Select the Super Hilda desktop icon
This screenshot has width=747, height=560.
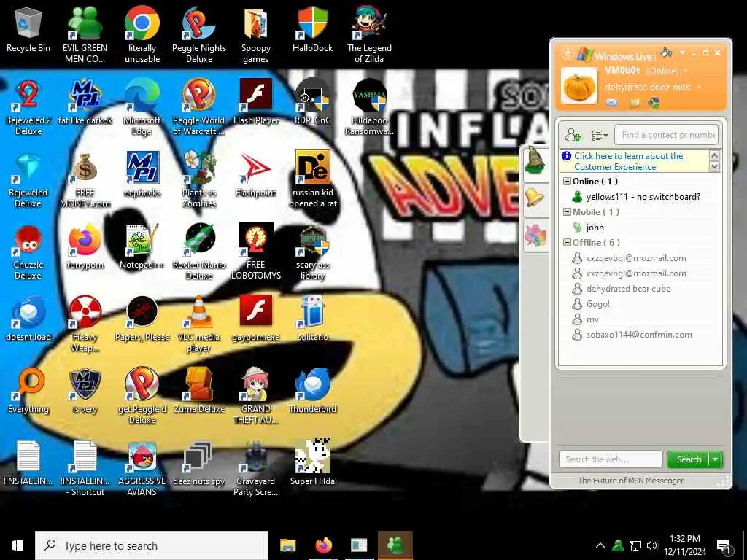[x=312, y=463]
